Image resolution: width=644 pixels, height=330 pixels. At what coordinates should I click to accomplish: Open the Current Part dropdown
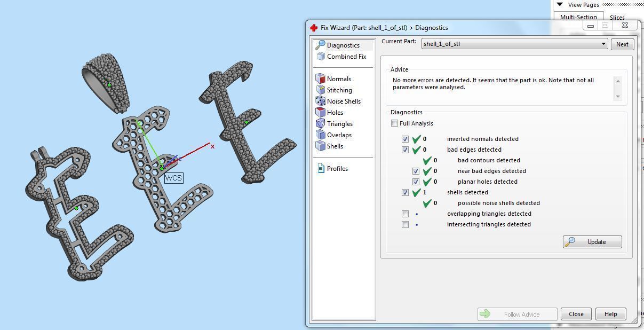(x=514, y=44)
